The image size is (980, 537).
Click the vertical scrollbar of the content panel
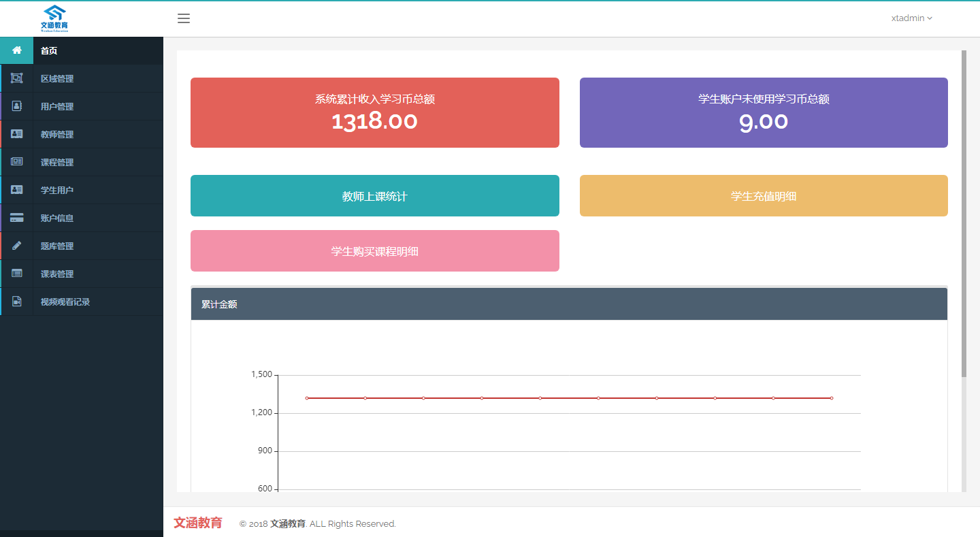(964, 214)
